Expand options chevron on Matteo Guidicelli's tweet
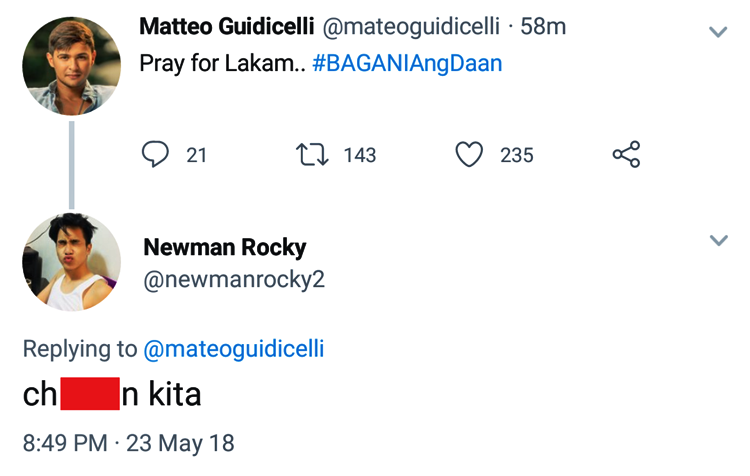Viewport: 750px width, 476px height. coord(718,32)
